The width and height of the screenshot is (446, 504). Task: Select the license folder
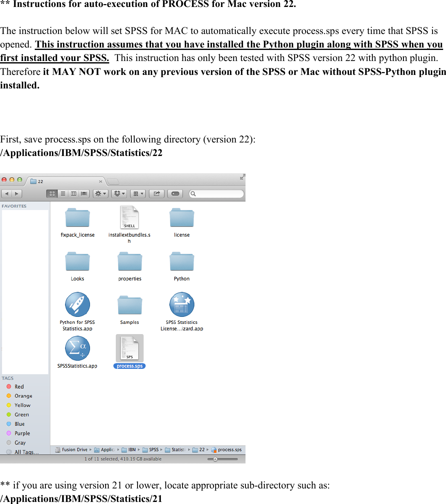[x=182, y=217]
